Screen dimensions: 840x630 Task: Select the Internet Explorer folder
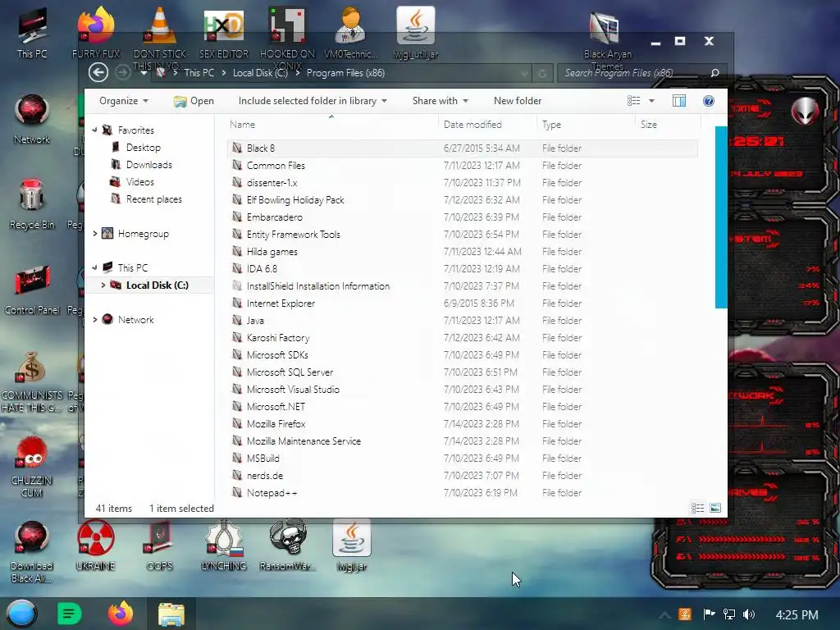(x=281, y=304)
